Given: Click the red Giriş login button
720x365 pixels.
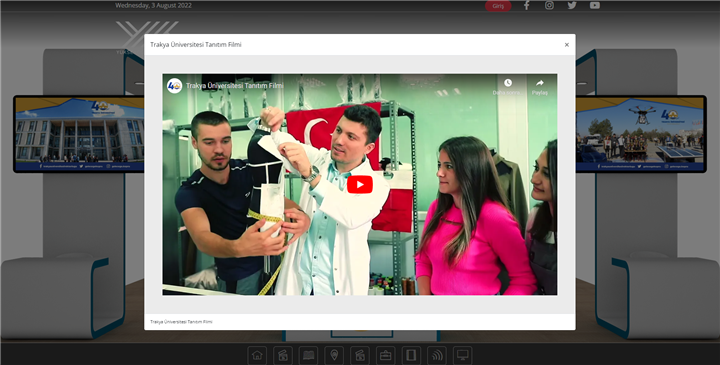Looking at the screenshot, I should 498,6.
